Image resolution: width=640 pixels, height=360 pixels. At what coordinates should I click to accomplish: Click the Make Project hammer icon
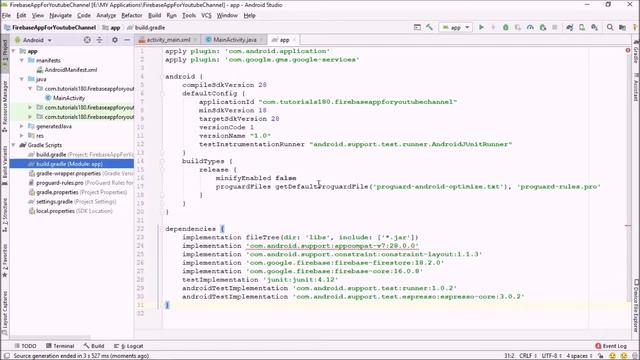(x=429, y=27)
